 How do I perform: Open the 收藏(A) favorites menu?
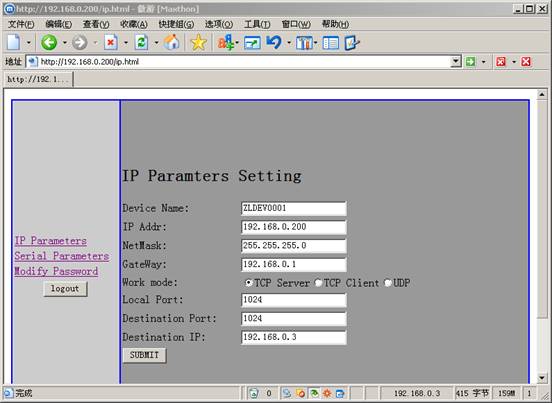[133, 24]
